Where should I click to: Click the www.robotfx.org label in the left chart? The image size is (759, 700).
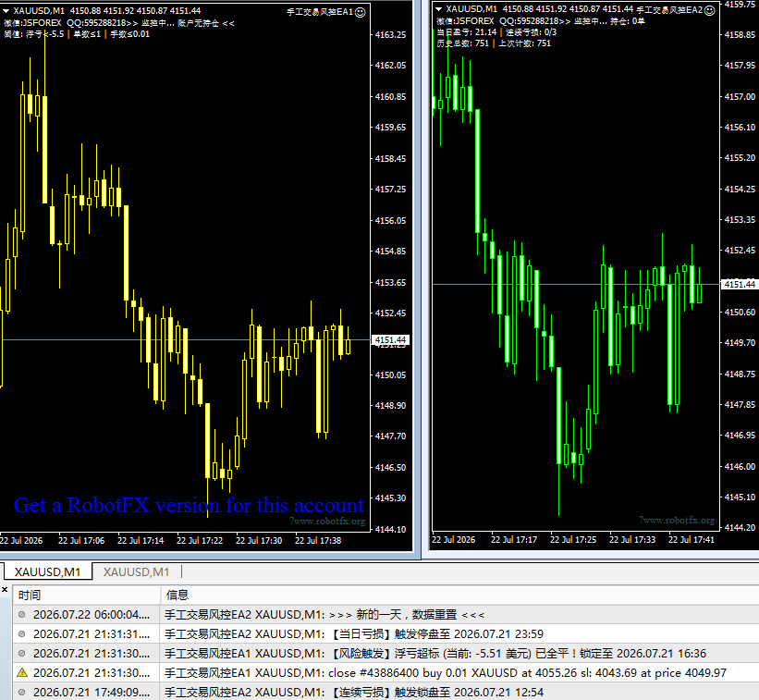(327, 521)
